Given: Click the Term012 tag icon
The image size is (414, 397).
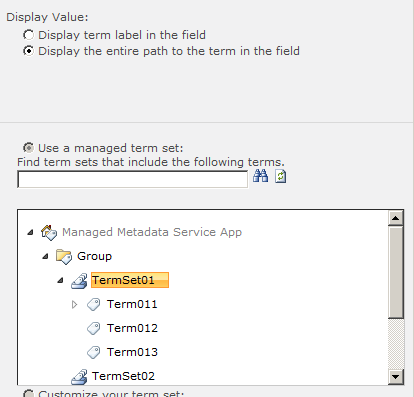Looking at the screenshot, I should pyautogui.click(x=94, y=329).
